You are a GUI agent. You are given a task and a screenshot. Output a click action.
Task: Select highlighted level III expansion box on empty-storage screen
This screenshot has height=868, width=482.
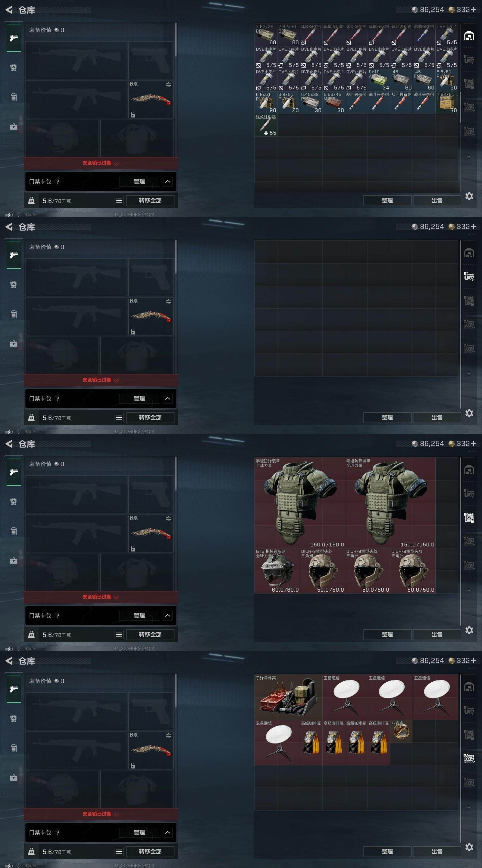click(469, 276)
